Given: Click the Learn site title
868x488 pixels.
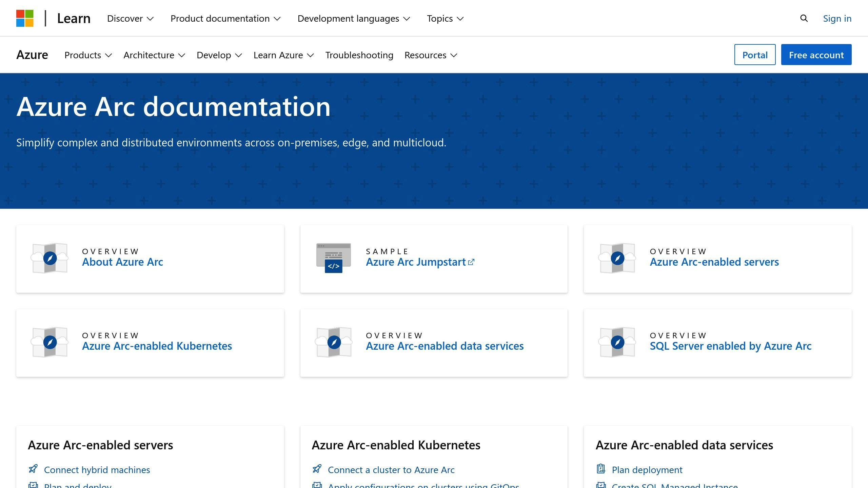Looking at the screenshot, I should click(x=74, y=18).
